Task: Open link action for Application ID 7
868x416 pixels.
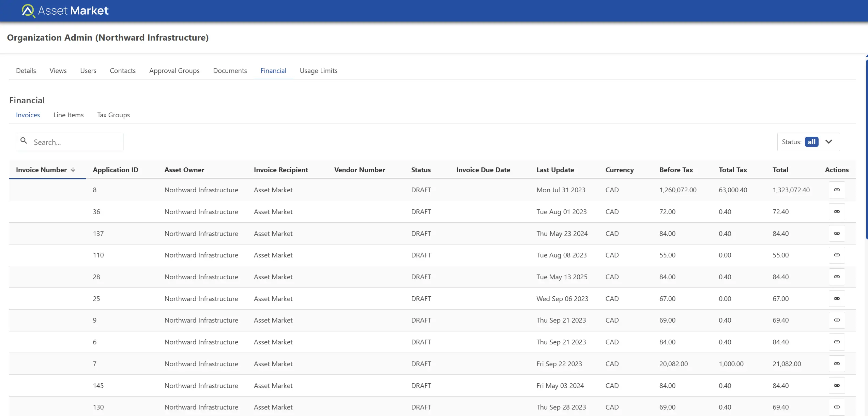Action: click(837, 364)
